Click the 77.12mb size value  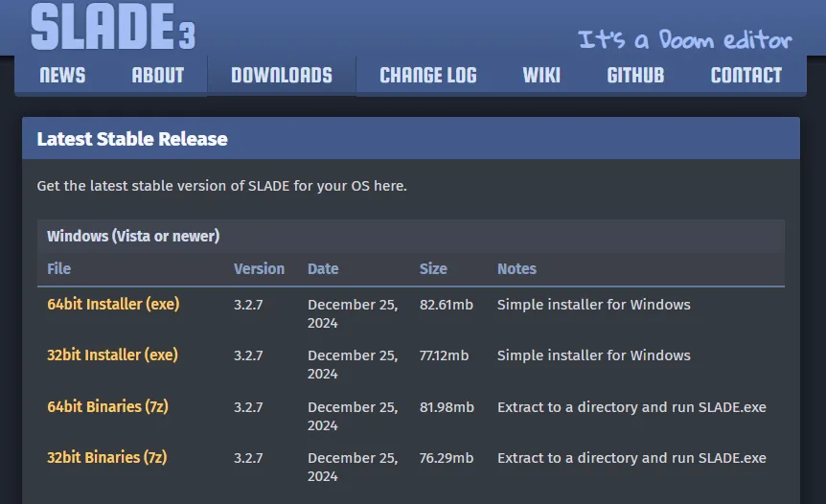point(444,355)
